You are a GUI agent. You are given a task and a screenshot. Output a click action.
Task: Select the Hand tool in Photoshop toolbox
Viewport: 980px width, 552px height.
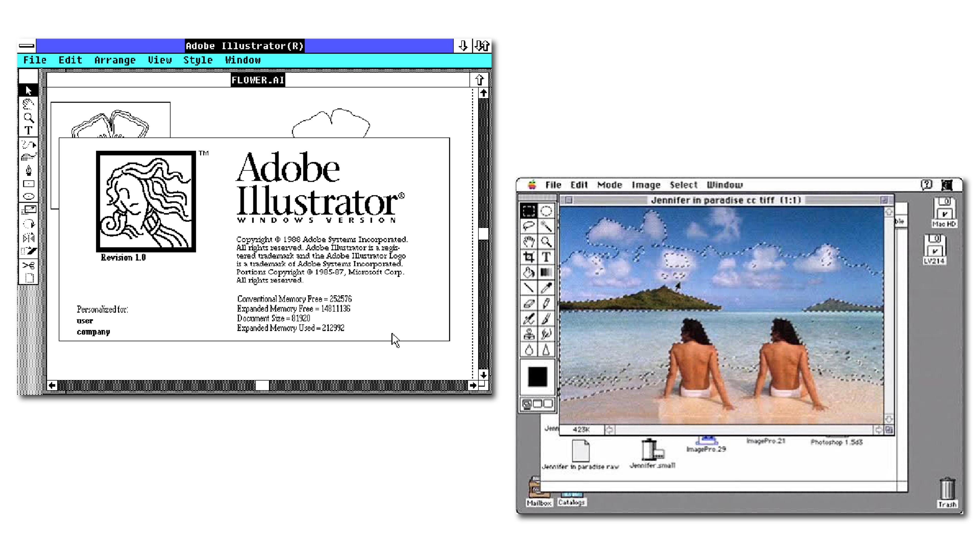coord(529,241)
